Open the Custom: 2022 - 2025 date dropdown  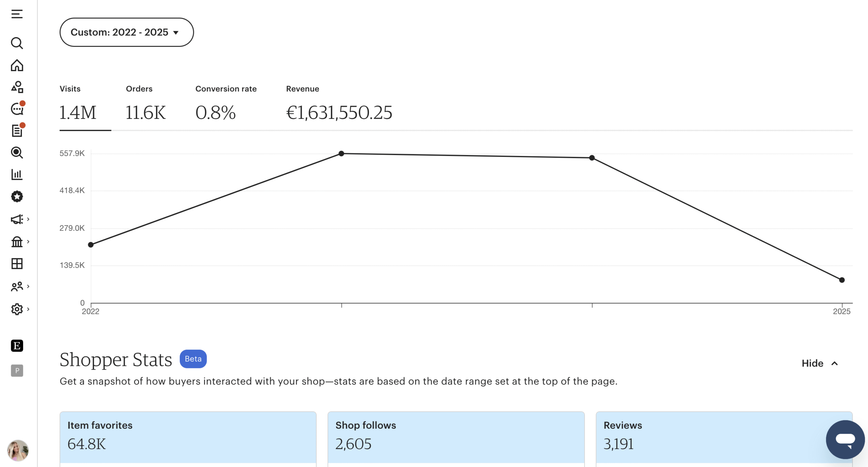tap(126, 32)
